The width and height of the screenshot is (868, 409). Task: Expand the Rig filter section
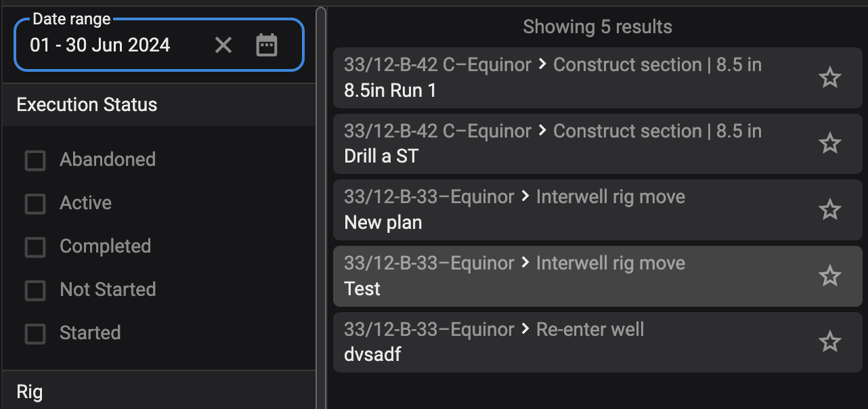point(30,392)
